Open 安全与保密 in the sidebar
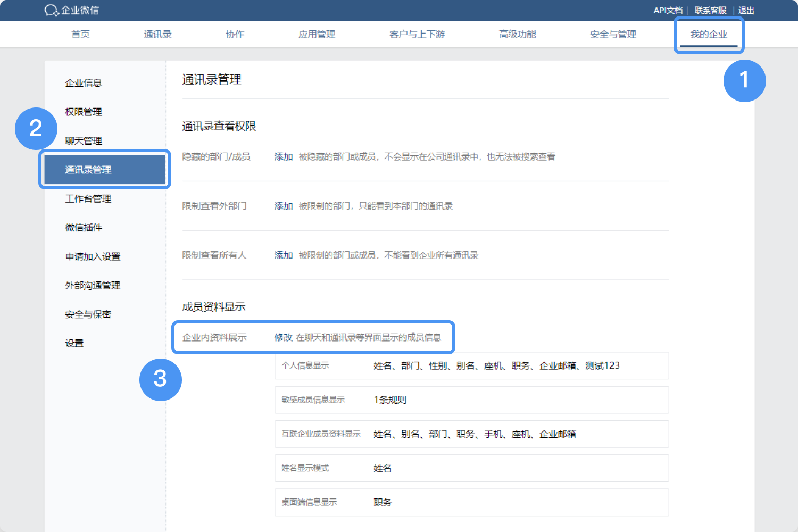The height and width of the screenshot is (532, 798). [88, 314]
